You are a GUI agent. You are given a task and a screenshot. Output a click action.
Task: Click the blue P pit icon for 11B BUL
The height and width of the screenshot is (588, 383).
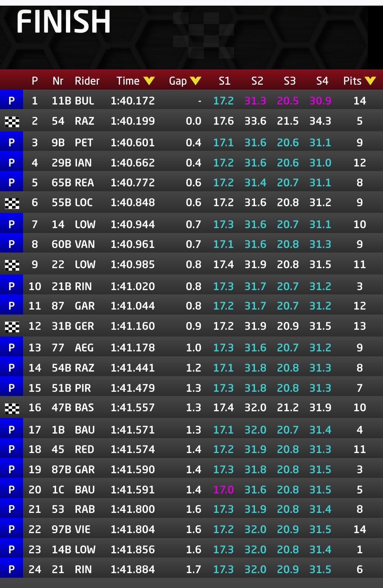11,100
